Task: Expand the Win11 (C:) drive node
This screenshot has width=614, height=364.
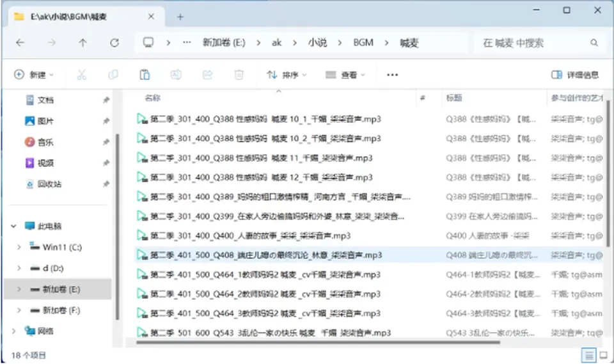Action: pyautogui.click(x=19, y=247)
